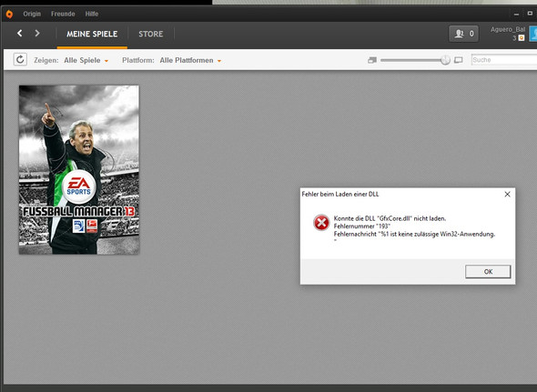Screen dimensions: 537x392
Task: Focus the Suche search field
Action: point(504,60)
